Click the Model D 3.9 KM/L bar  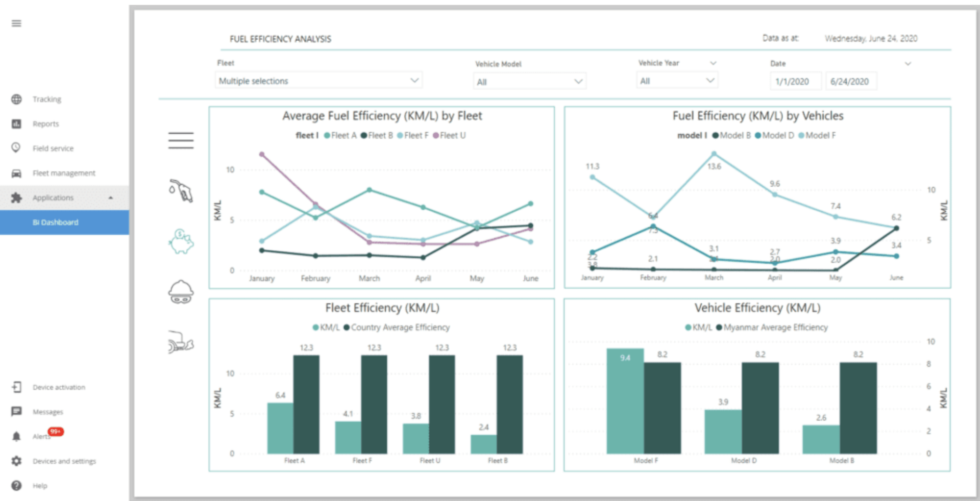point(723,432)
